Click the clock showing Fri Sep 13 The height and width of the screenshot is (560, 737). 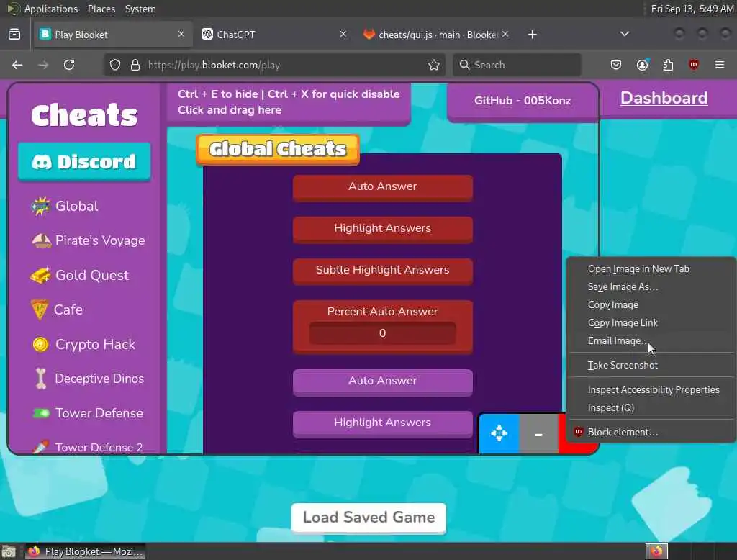(x=692, y=9)
